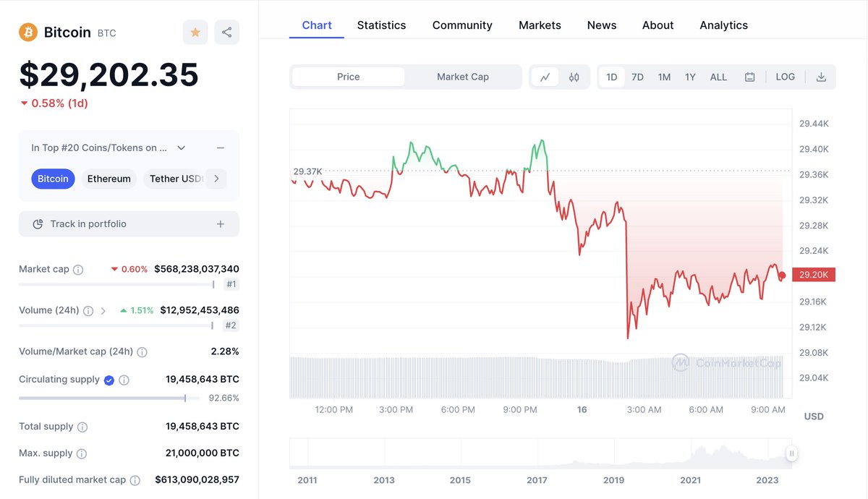The width and height of the screenshot is (868, 499).
Task: Switch chart to Price view
Action: [x=348, y=77]
